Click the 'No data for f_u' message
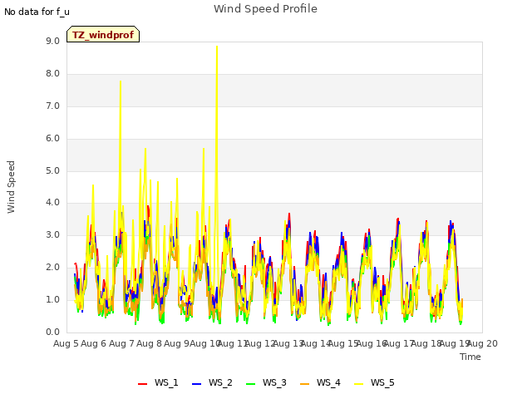Viewport: 532px width, 399px height. pos(37,12)
